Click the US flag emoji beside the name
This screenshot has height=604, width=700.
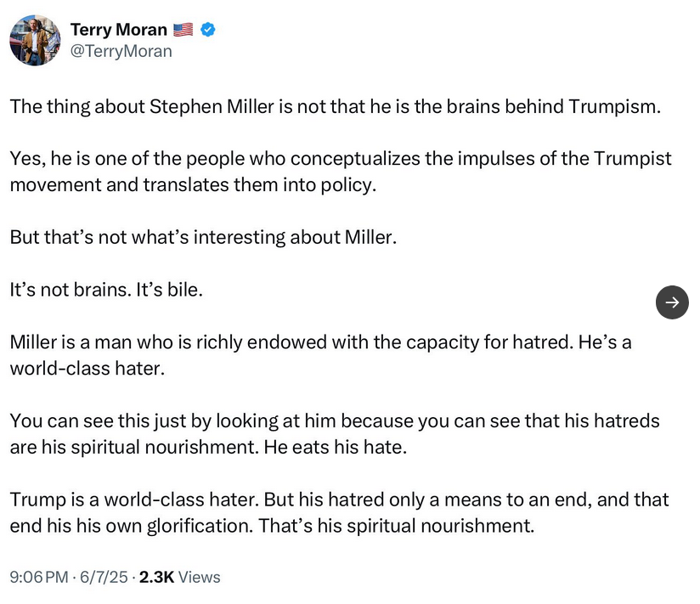[x=183, y=30]
